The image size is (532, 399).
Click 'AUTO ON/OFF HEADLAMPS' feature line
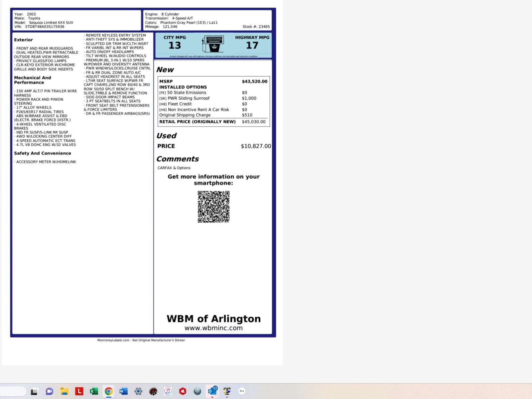click(x=110, y=52)
